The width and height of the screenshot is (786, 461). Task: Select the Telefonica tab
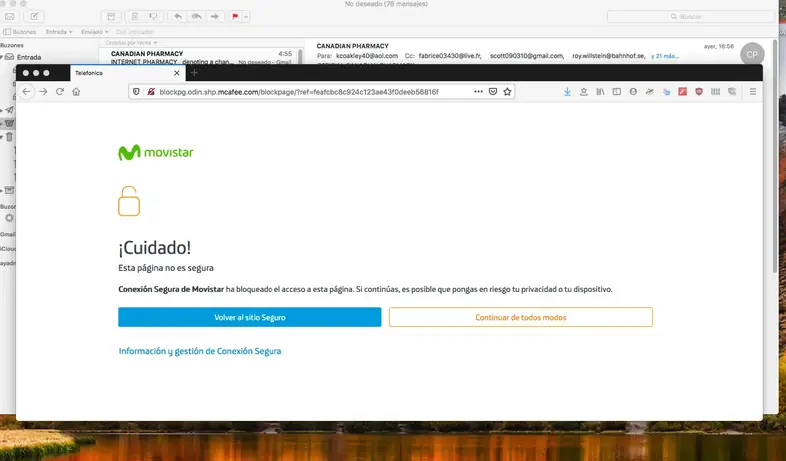[128, 73]
